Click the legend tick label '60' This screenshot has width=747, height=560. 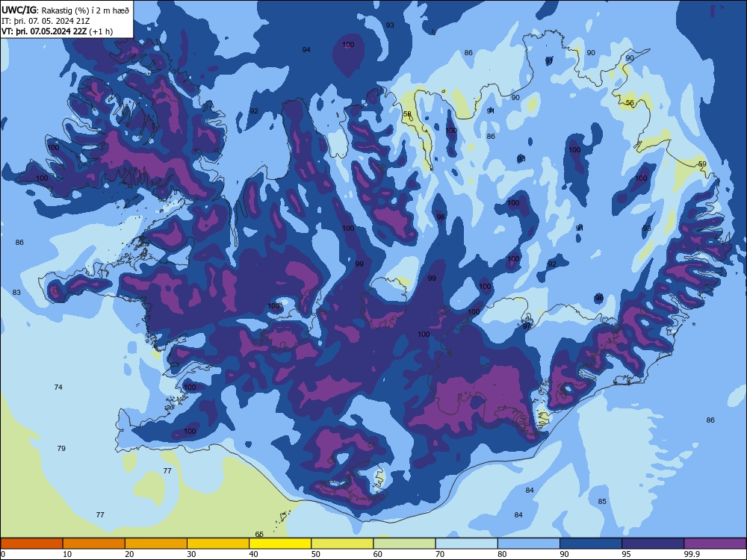[x=378, y=554]
